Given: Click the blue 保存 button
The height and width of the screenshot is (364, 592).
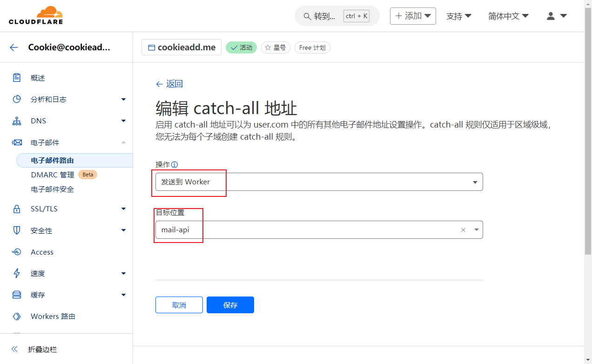Looking at the screenshot, I should coord(230,305).
